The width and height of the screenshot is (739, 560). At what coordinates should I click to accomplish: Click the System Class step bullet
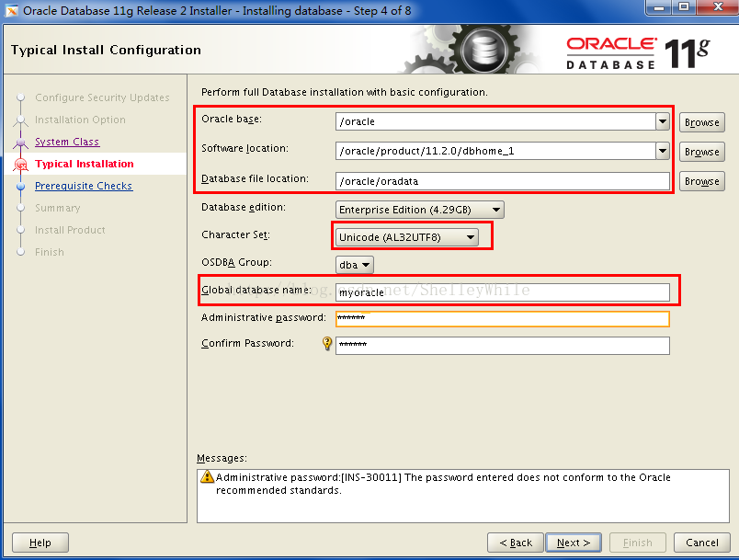[x=21, y=142]
